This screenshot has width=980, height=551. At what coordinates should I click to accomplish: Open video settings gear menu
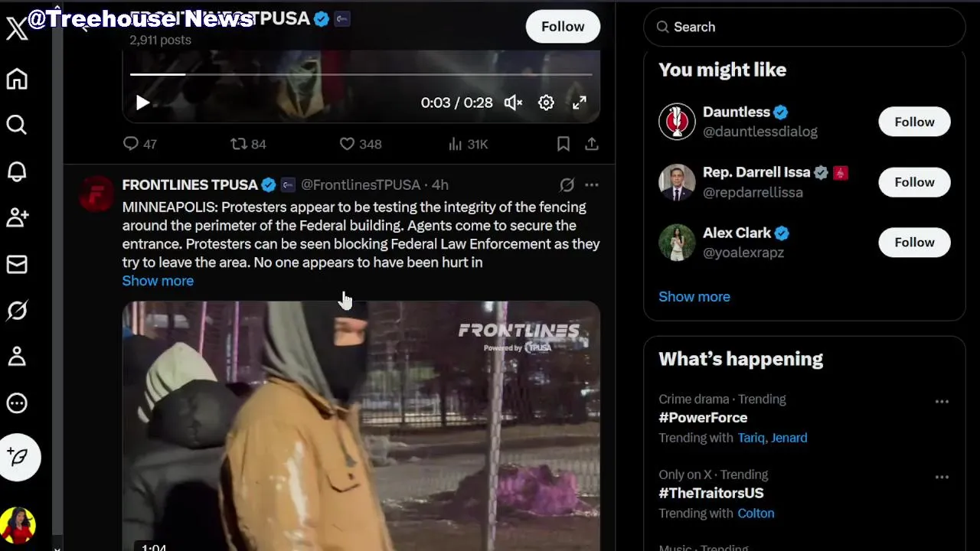546,103
